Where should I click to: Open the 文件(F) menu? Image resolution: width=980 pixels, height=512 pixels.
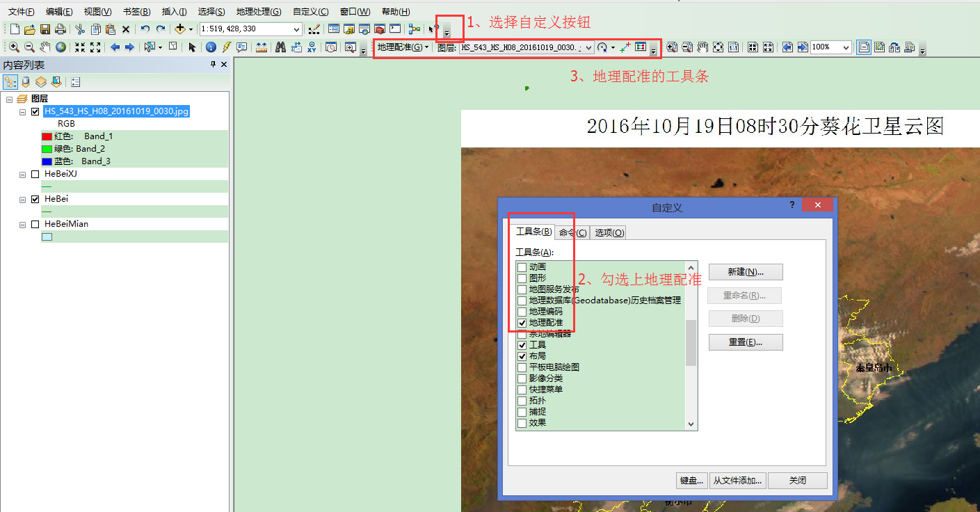(21, 12)
